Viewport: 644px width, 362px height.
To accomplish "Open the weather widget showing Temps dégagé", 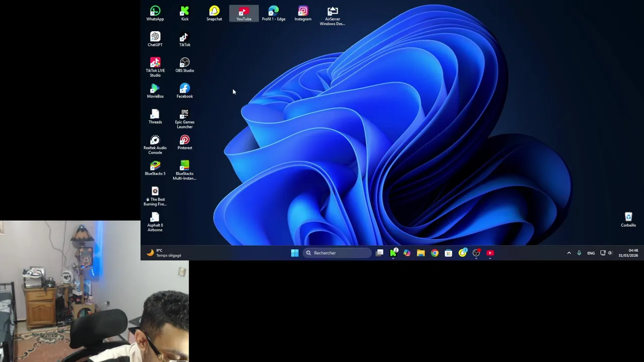I will [x=164, y=253].
